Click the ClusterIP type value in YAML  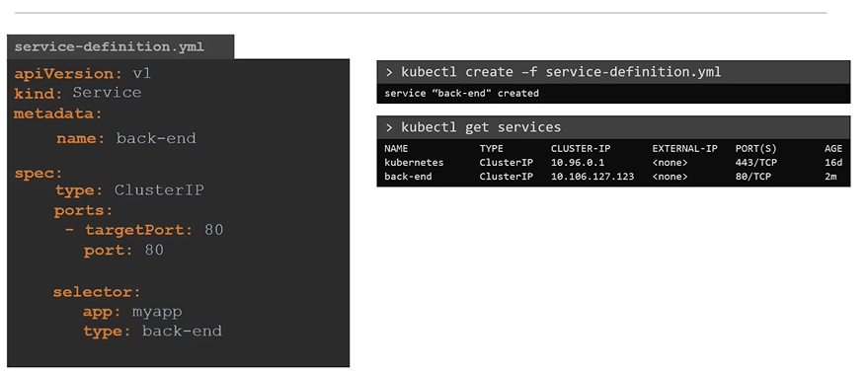(159, 190)
